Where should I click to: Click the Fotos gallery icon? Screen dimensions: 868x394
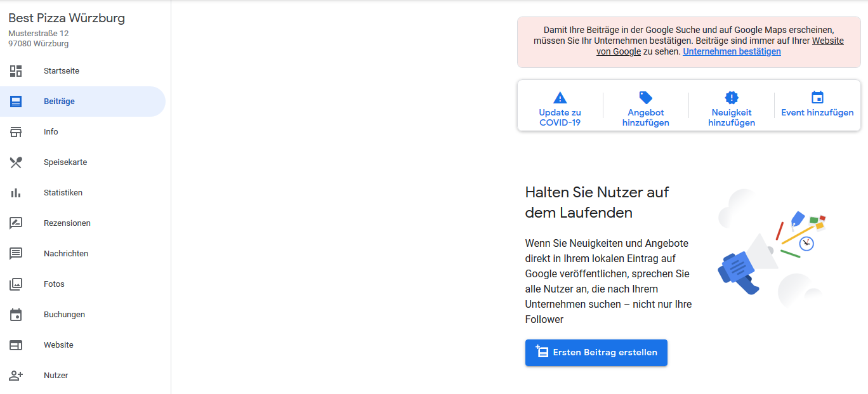tap(16, 284)
